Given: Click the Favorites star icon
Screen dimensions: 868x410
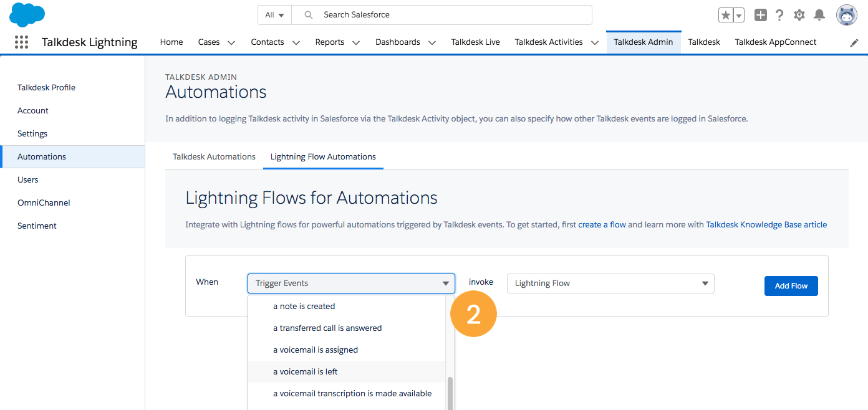Looking at the screenshot, I should coord(725,15).
